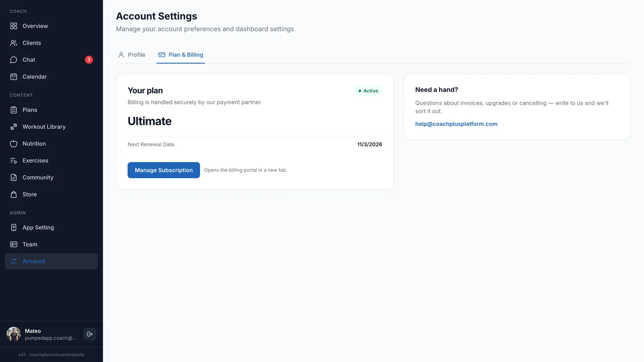
Task: Open the Overview grid icon
Action: pos(14,26)
